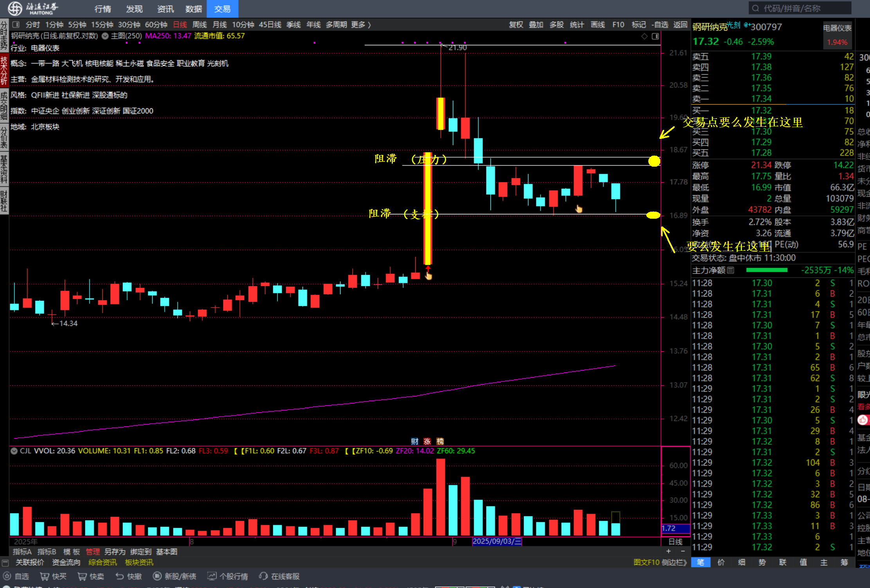
Task: Click the 另存为 save-as button
Action: pyautogui.click(x=115, y=552)
